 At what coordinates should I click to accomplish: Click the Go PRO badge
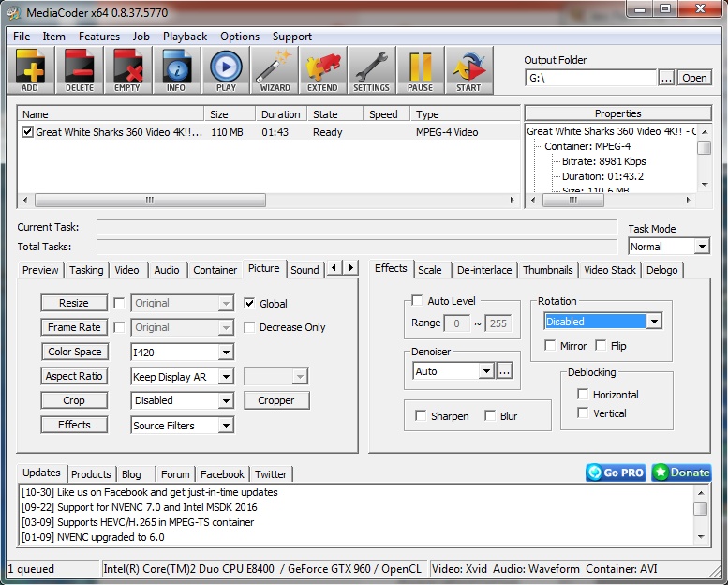[x=616, y=472]
